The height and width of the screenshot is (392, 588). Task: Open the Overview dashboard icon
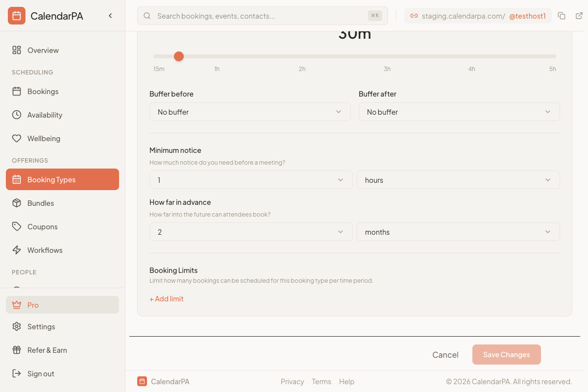click(17, 50)
